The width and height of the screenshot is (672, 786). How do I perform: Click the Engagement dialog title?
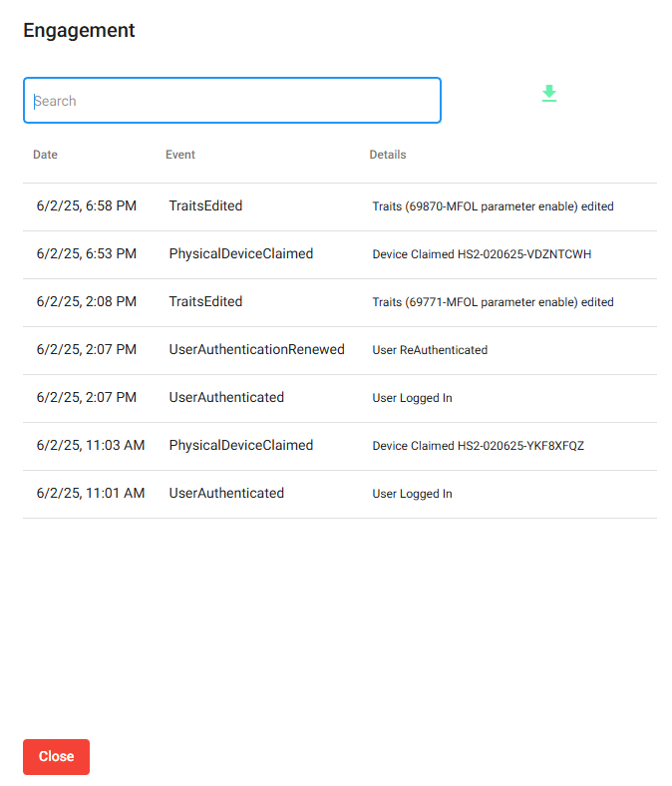pos(79,31)
